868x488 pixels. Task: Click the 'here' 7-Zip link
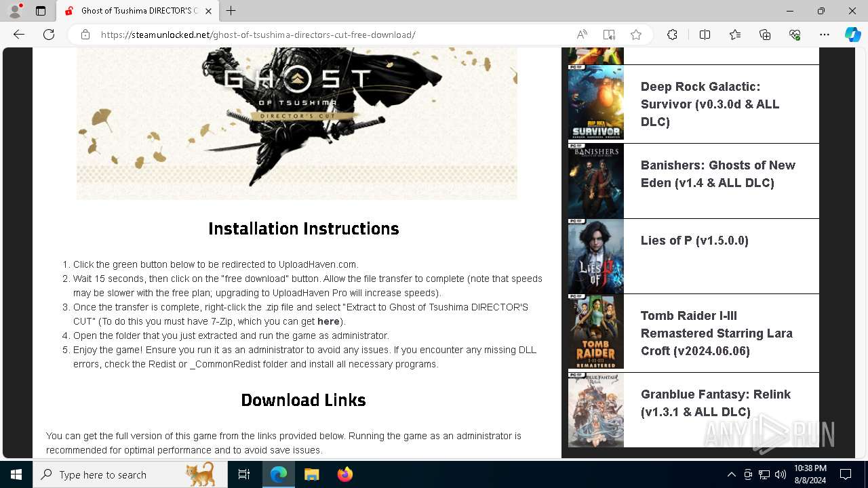click(x=328, y=321)
